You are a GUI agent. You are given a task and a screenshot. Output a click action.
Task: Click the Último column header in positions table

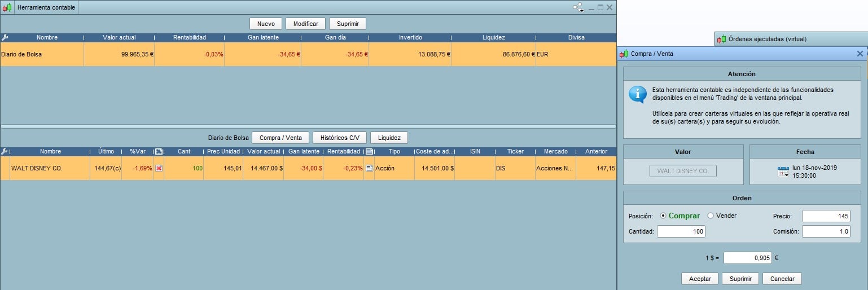click(x=106, y=152)
